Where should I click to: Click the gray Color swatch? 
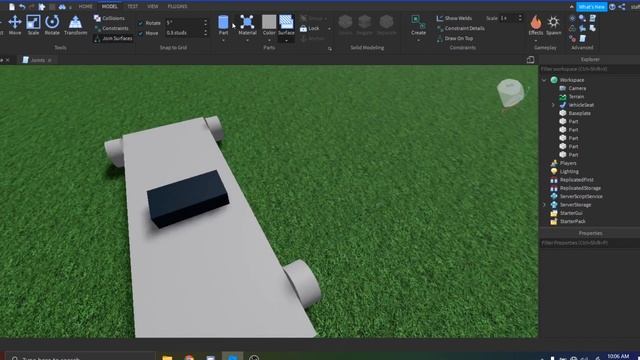click(x=269, y=22)
